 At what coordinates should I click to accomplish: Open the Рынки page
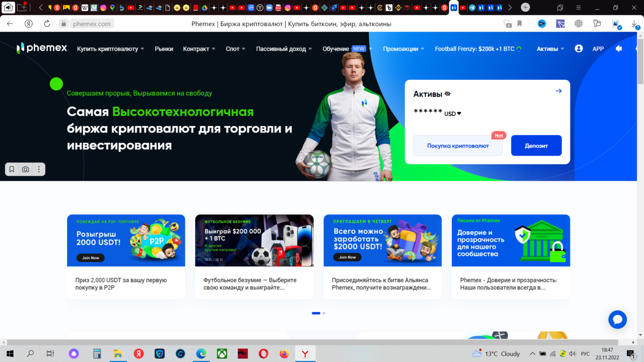coord(164,49)
